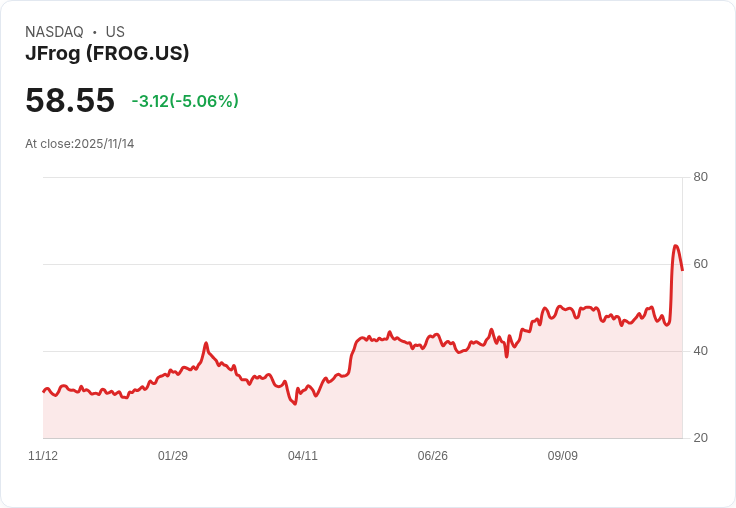The height and width of the screenshot is (508, 736).
Task: Click the US market label
Action: tap(115, 32)
